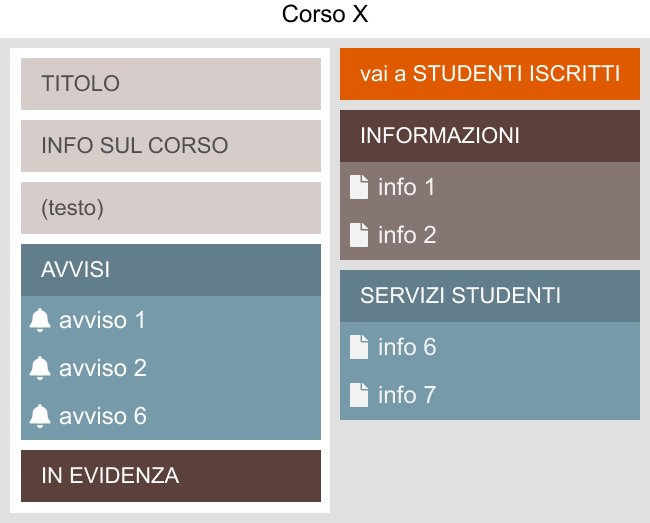Viewport: 650px width, 523px height.
Task: Select the AVVISI section header
Action: [171, 270]
